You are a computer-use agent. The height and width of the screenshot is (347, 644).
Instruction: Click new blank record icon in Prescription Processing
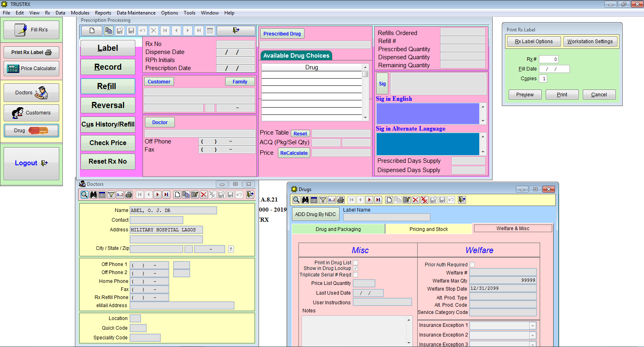point(92,31)
